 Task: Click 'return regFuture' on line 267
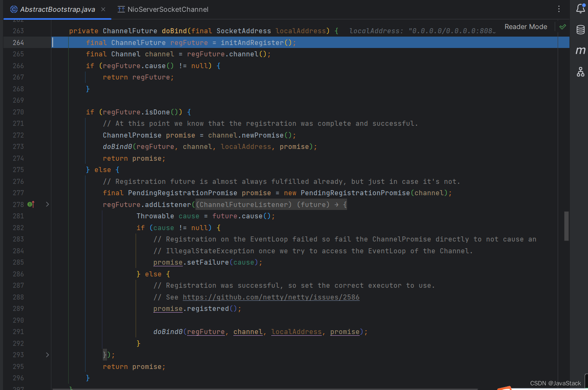click(x=136, y=77)
